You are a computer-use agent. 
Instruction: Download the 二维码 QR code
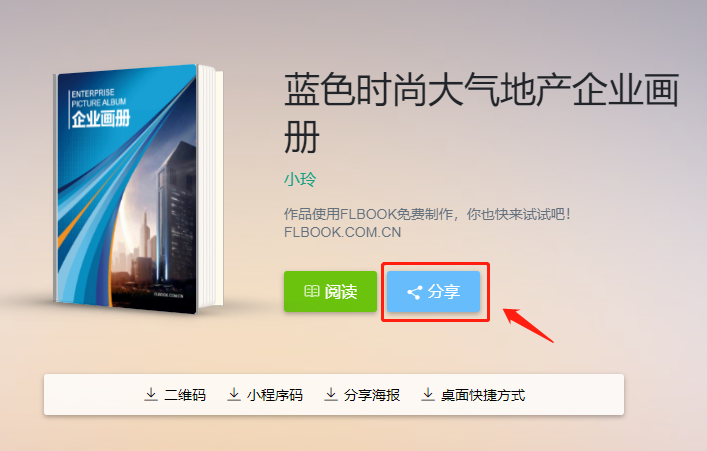[x=175, y=395]
